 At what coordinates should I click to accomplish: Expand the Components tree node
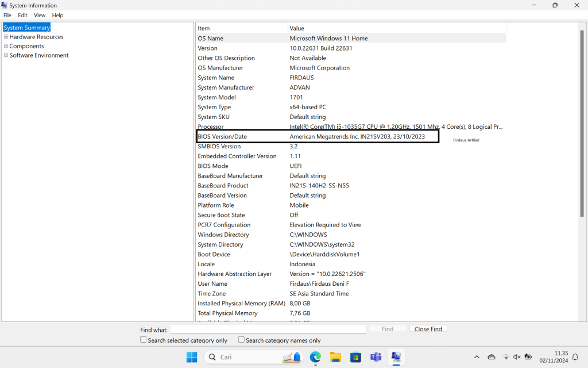(6, 46)
